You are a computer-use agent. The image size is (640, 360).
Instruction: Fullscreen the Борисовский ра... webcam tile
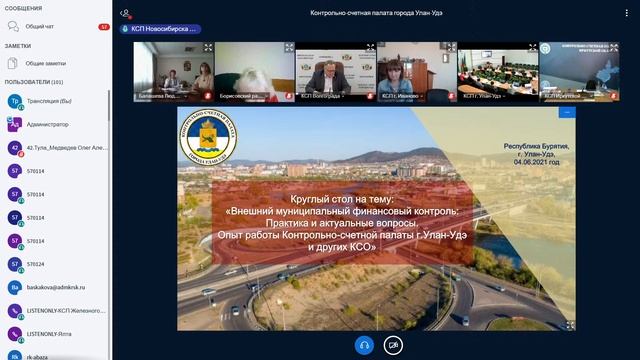(x=289, y=47)
